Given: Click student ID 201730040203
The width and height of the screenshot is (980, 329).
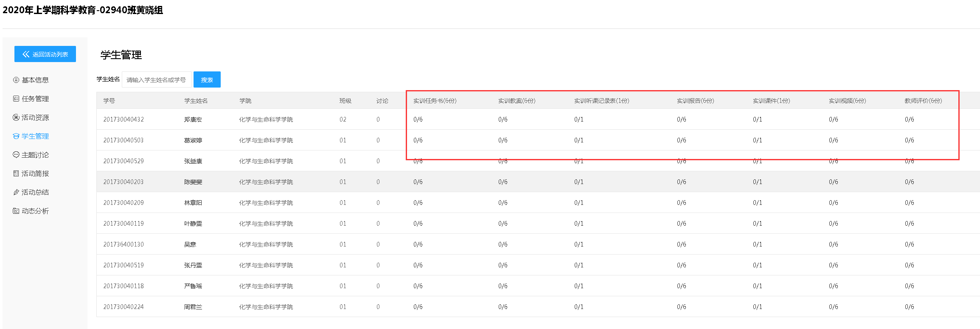Looking at the screenshot, I should pos(124,182).
